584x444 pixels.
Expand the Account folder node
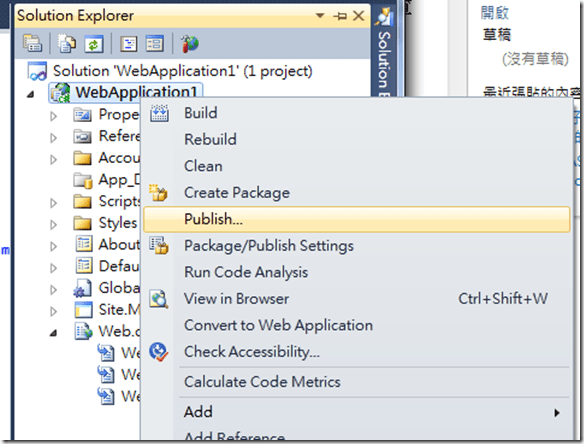pos(54,159)
